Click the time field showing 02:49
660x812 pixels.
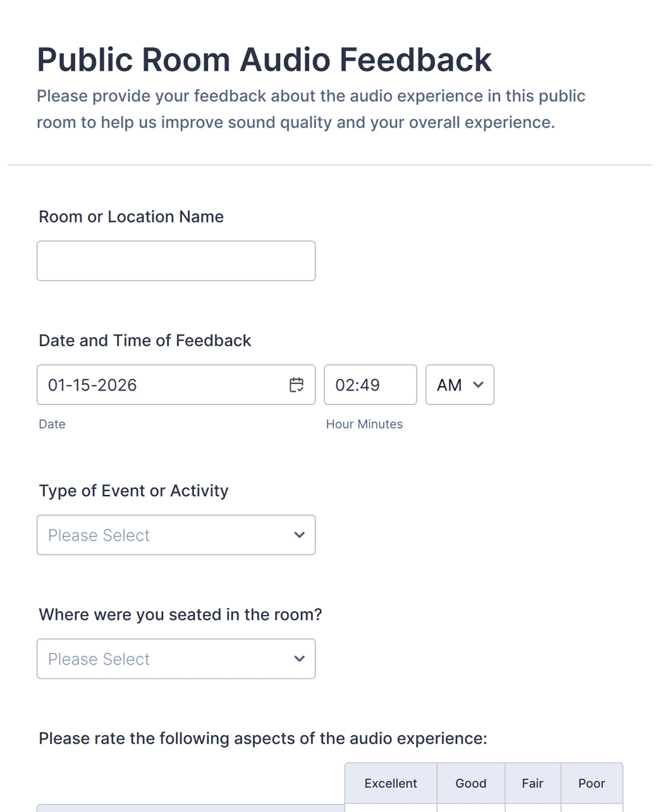tap(370, 384)
